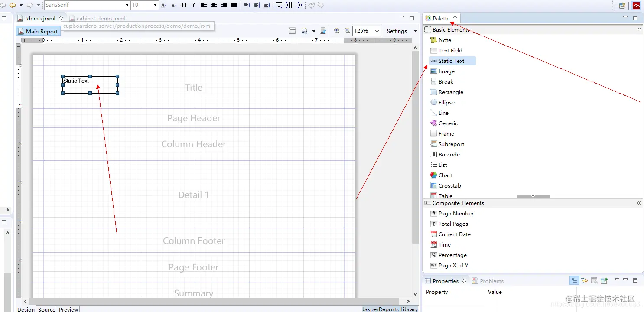Screen dimensions: 644x312
Task: Select the Note palette element
Action: click(441, 40)
